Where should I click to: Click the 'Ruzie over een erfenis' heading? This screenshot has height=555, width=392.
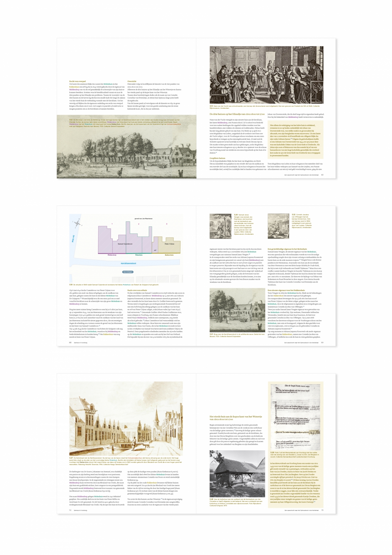coord(137,290)
